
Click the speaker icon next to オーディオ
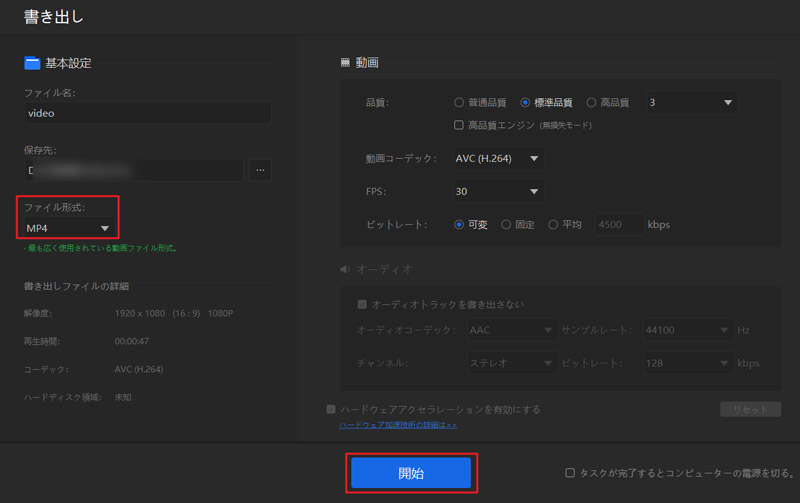coord(346,269)
